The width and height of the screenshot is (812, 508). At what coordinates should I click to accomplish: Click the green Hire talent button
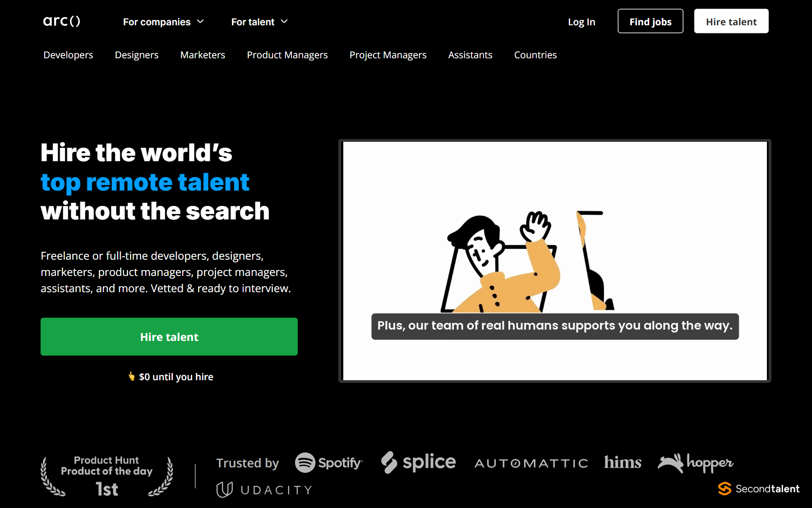[169, 337]
